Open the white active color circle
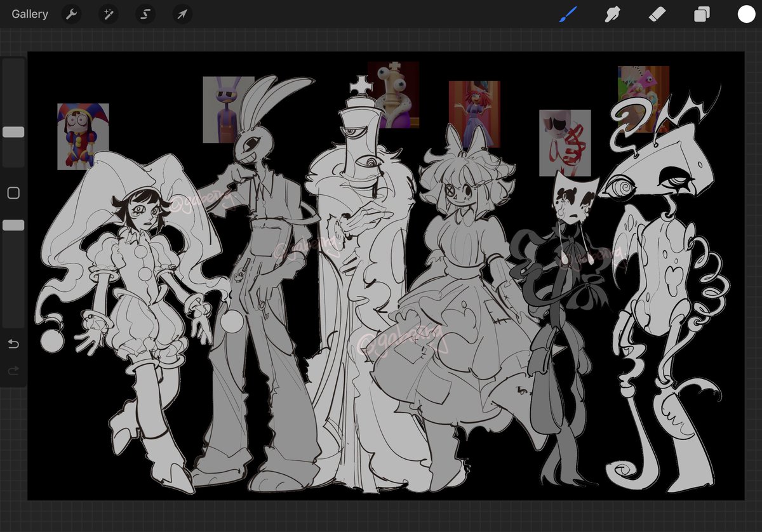762x532 pixels. (x=746, y=14)
